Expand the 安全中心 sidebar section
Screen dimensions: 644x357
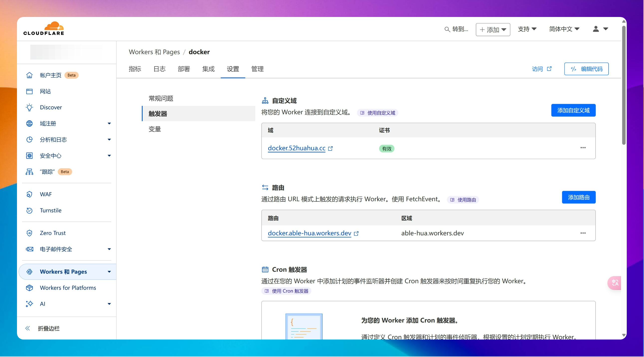(x=109, y=156)
